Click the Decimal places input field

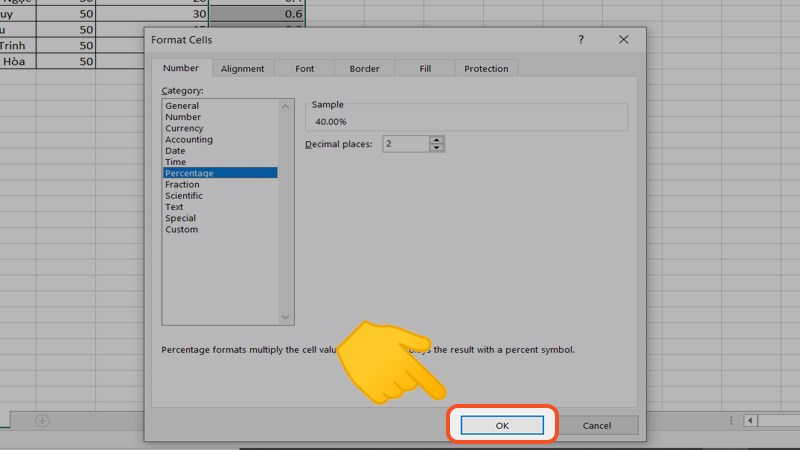(405, 145)
